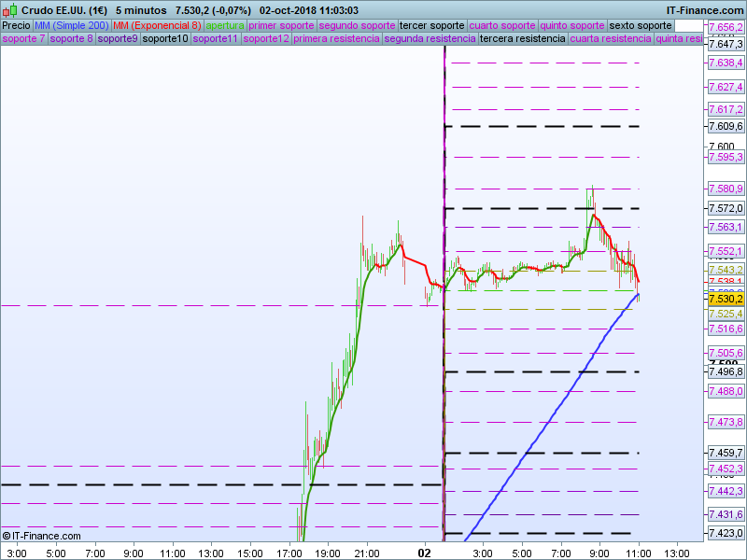
Task: Select the soporte12 label
Action: pyautogui.click(x=266, y=38)
